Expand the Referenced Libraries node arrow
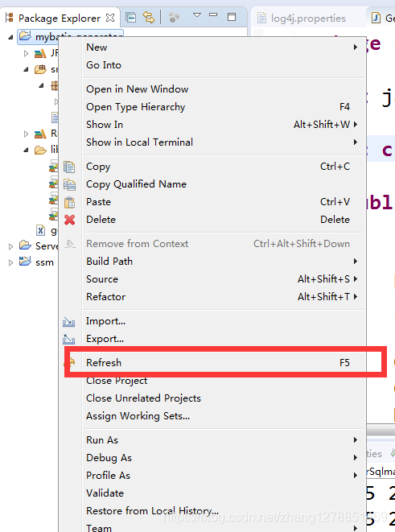 tap(26, 134)
